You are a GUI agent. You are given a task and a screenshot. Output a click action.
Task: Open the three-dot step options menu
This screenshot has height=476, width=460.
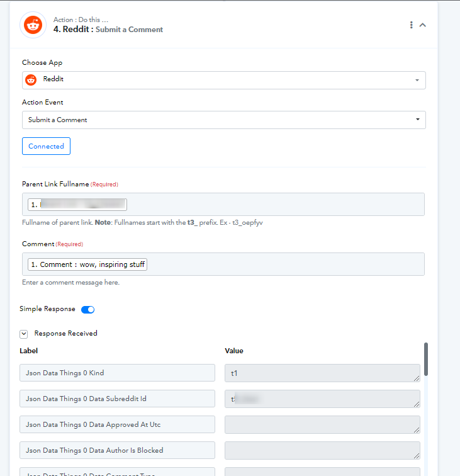411,25
